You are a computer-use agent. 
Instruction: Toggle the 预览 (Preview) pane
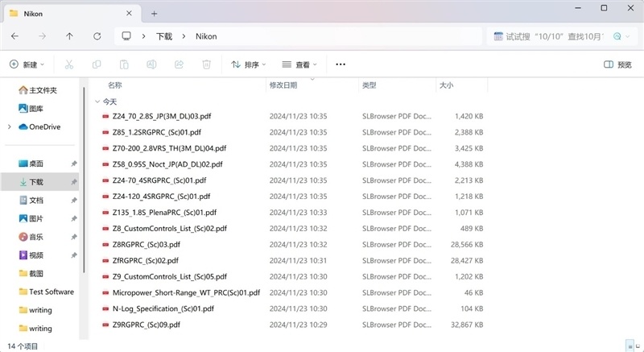[617, 64]
